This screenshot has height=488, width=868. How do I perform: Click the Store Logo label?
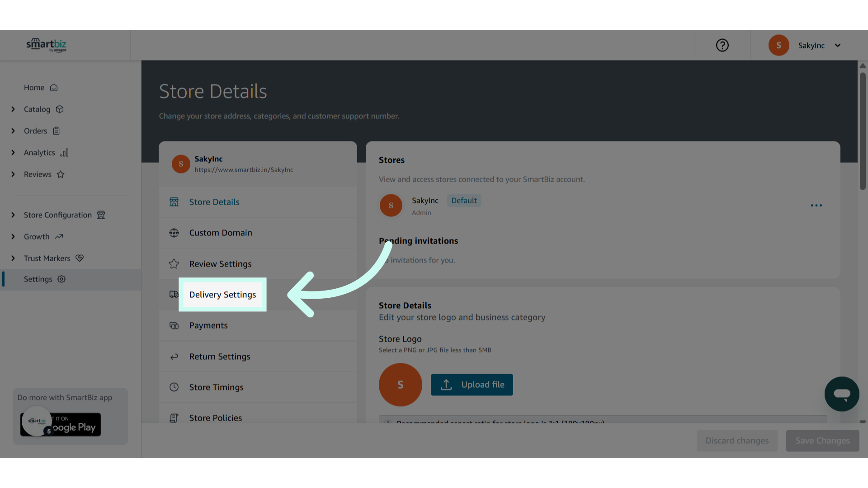coord(400,339)
